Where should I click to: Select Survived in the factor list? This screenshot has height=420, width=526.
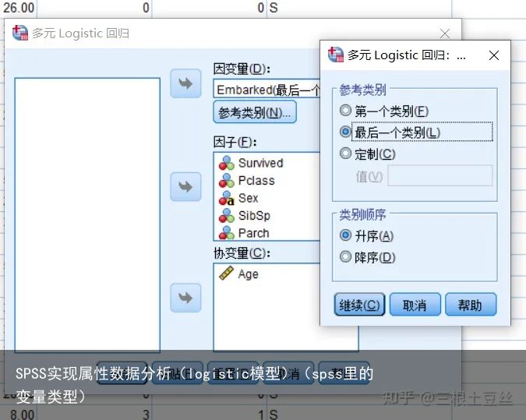pyautogui.click(x=260, y=163)
